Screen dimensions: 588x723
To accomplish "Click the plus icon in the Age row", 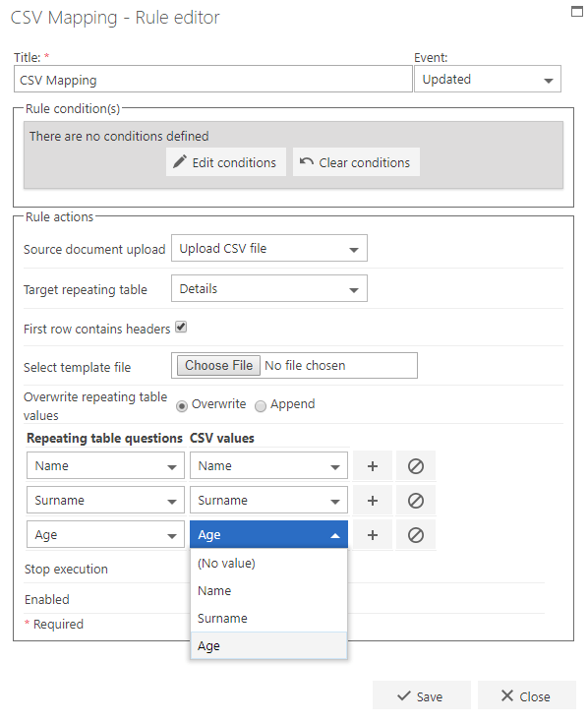I will tap(373, 535).
